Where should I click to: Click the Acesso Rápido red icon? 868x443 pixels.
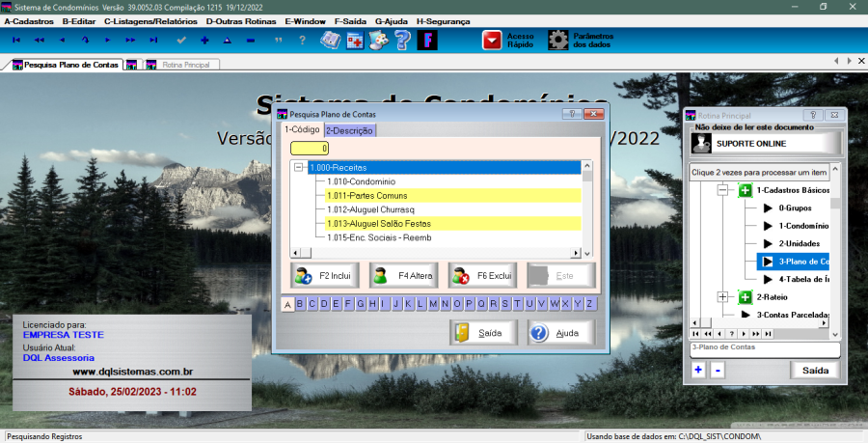point(493,40)
